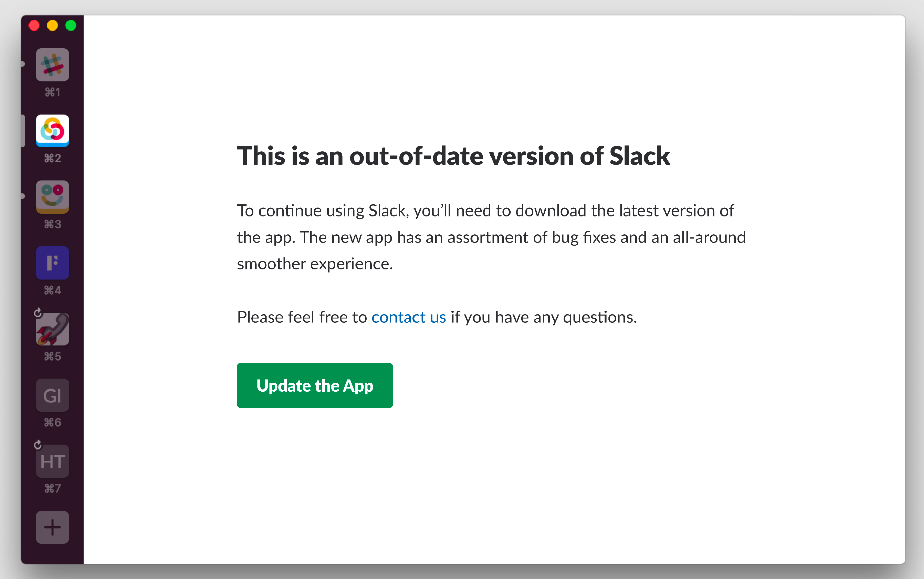This screenshot has height=579, width=924.
Task: Click the Update the App button
Action: (314, 385)
